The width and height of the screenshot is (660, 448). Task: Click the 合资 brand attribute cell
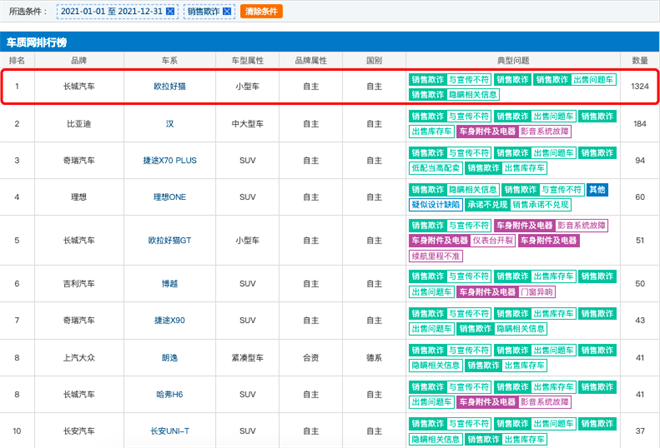[x=311, y=358]
